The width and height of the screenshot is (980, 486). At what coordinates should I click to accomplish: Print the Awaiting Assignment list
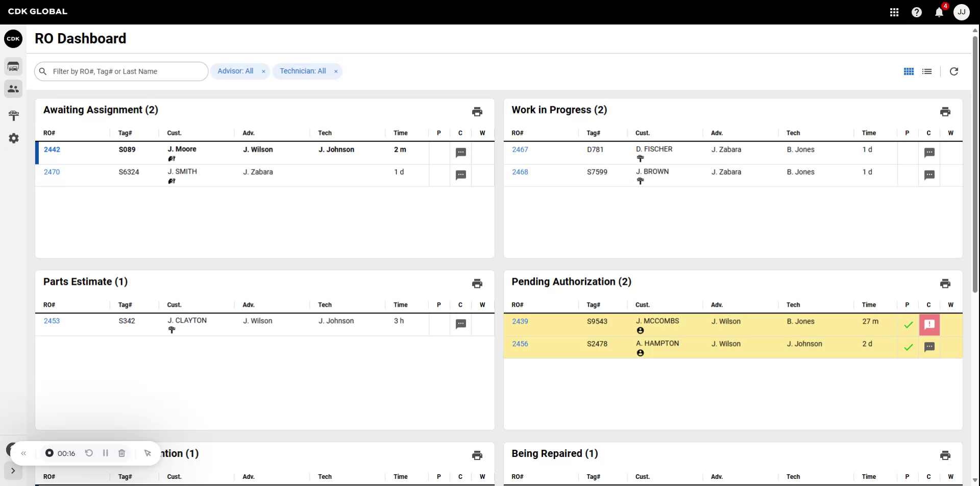477,111
